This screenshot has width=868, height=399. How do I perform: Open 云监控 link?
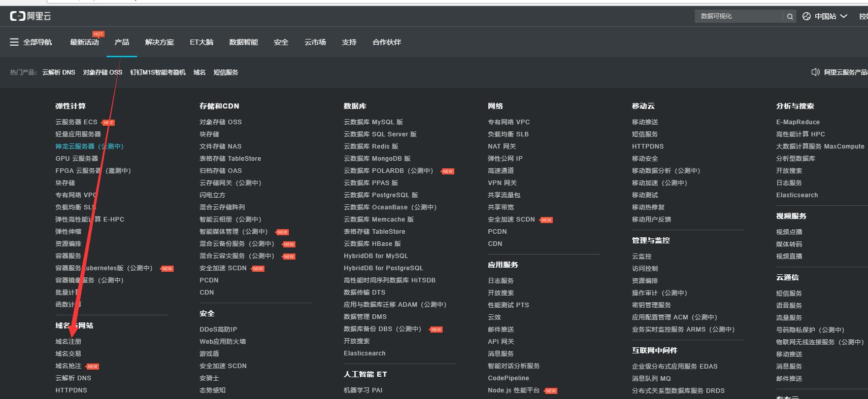pyautogui.click(x=642, y=257)
